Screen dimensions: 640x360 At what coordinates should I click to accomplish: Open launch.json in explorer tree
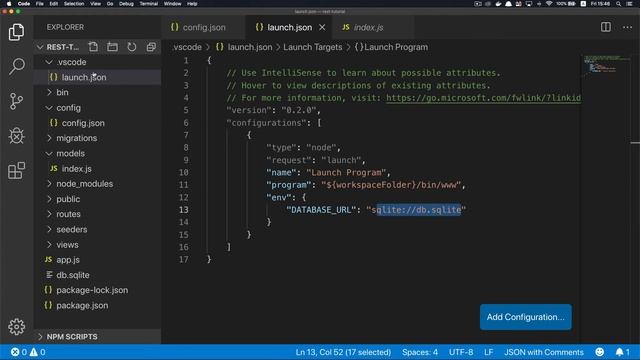(98, 77)
